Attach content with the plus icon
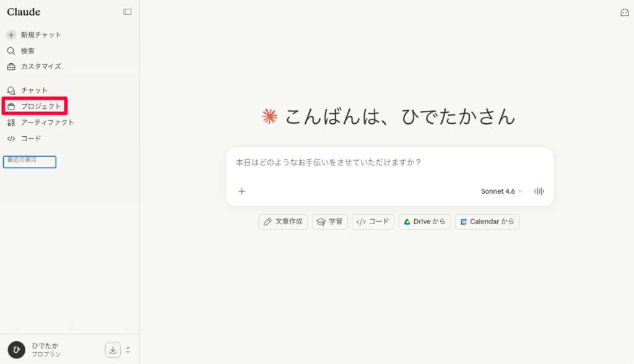This screenshot has height=364, width=634. [241, 191]
